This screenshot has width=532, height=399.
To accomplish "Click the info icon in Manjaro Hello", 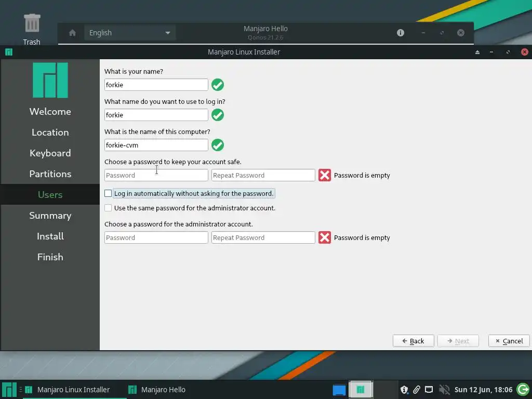I will [401, 33].
